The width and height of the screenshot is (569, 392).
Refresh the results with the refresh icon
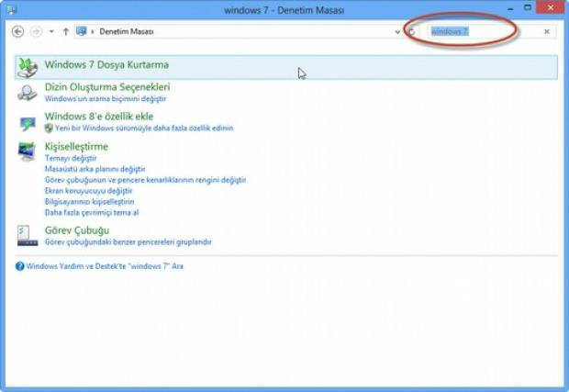[411, 32]
